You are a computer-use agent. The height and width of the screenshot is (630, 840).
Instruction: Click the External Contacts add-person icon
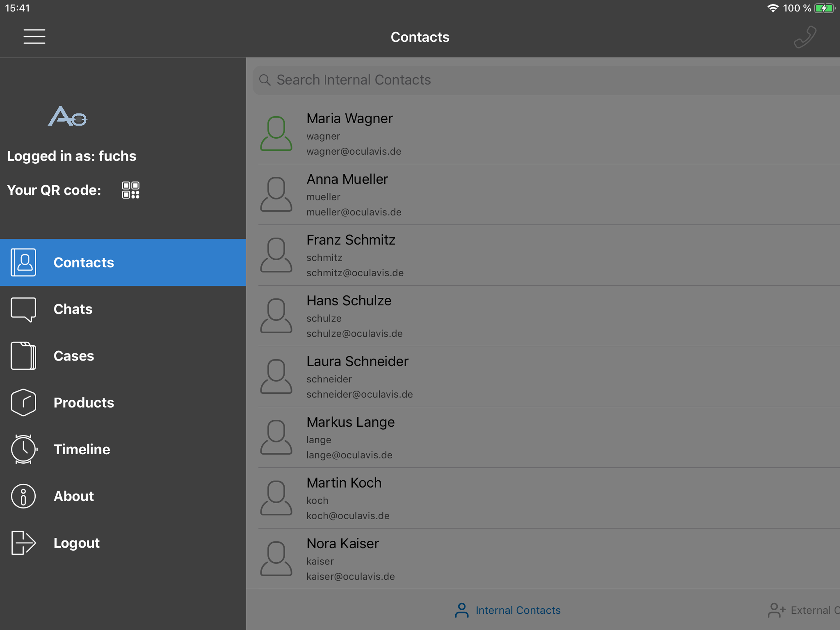pyautogui.click(x=777, y=610)
